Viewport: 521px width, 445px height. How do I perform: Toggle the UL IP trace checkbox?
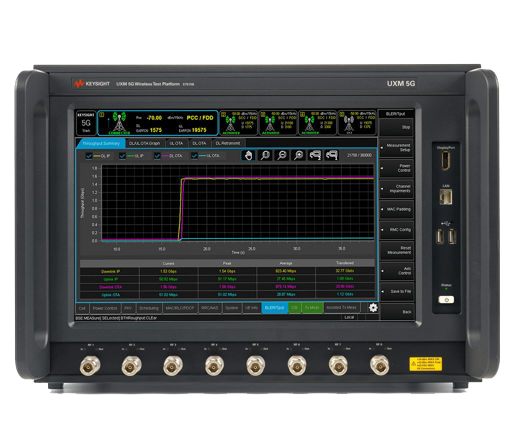click(x=122, y=156)
